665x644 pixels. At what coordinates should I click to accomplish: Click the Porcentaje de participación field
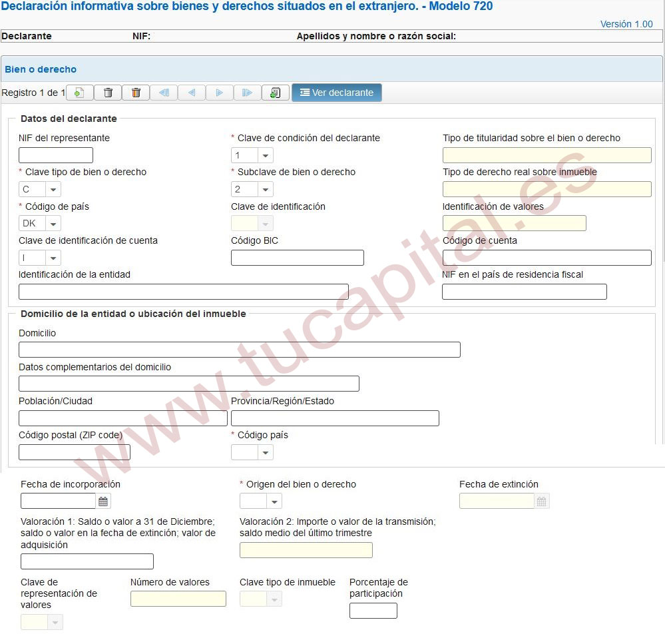pyautogui.click(x=373, y=611)
